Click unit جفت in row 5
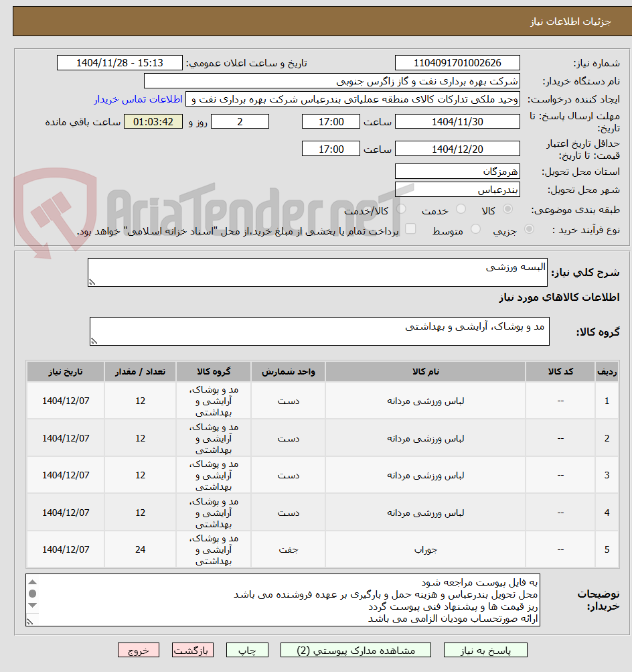Viewport: 632px width, 672px height. click(x=288, y=549)
